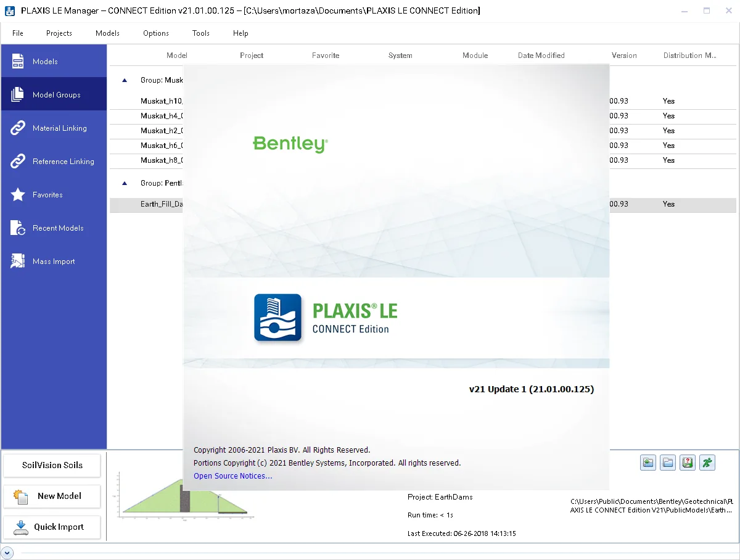The width and height of the screenshot is (740, 560).
Task: Select Model Groups in the sidebar
Action: (54, 94)
